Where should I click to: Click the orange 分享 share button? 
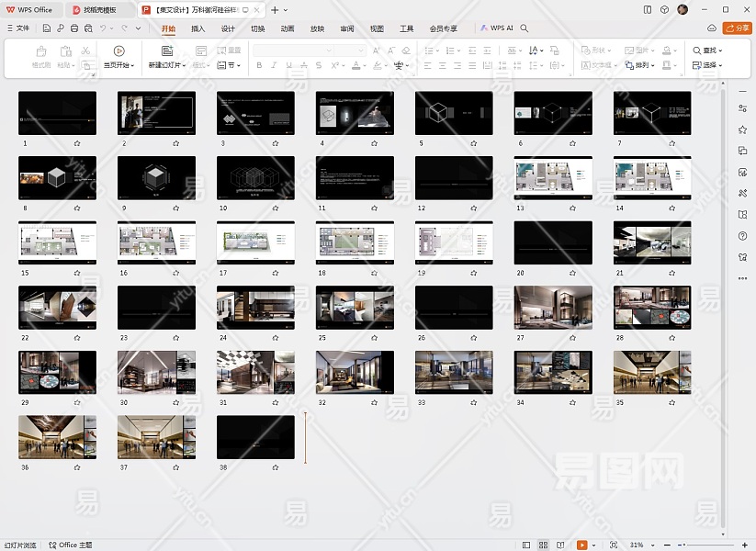pos(737,28)
